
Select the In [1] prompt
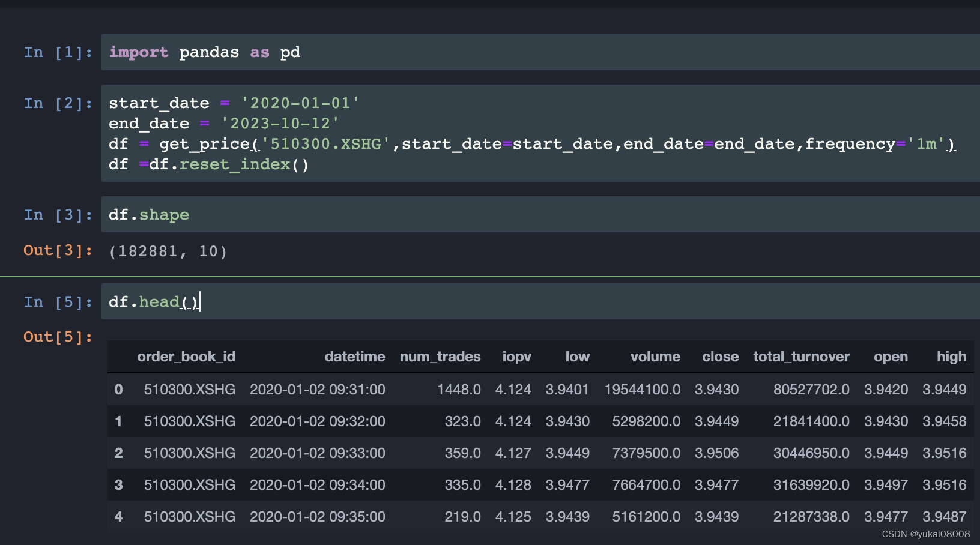[x=58, y=53]
